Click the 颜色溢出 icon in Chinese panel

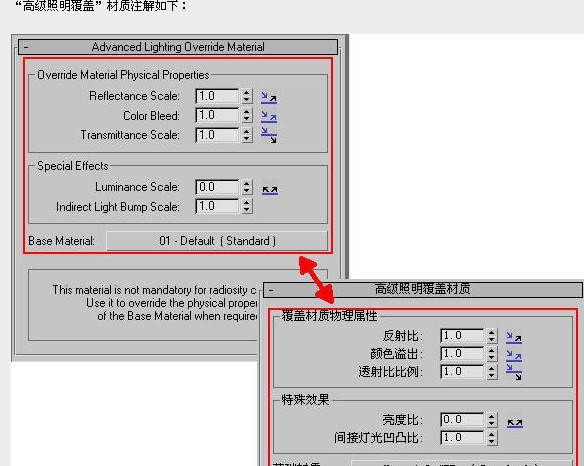coord(514,356)
